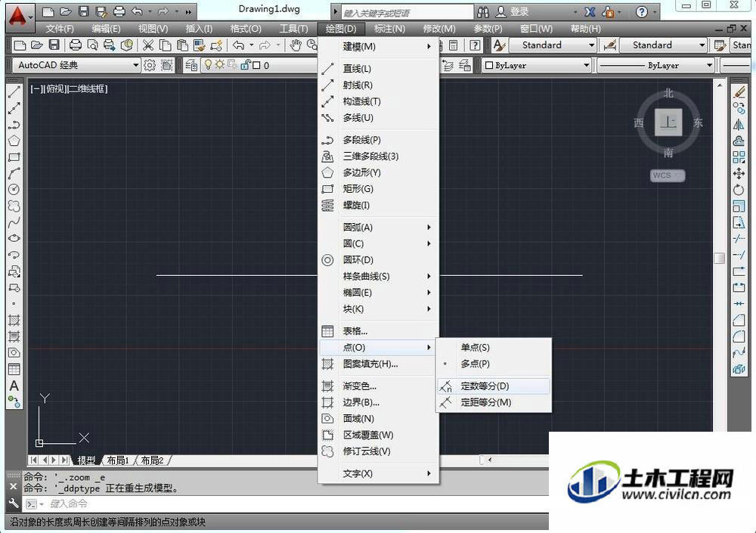Switch to the 布局2 layout tab

point(152,460)
